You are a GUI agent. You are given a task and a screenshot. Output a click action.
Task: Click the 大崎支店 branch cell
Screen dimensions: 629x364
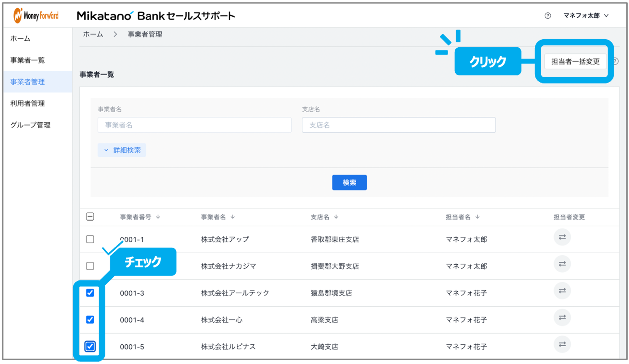324,347
